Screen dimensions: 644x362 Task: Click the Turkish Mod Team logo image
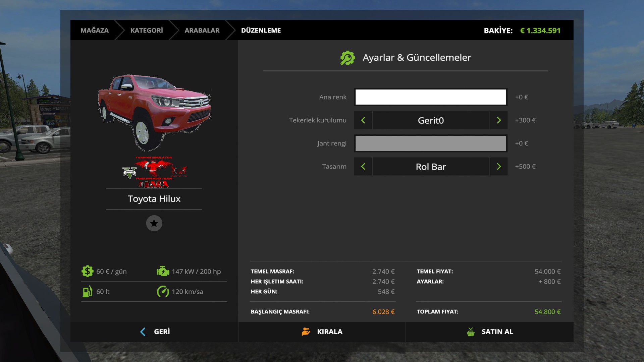pyautogui.click(x=154, y=172)
